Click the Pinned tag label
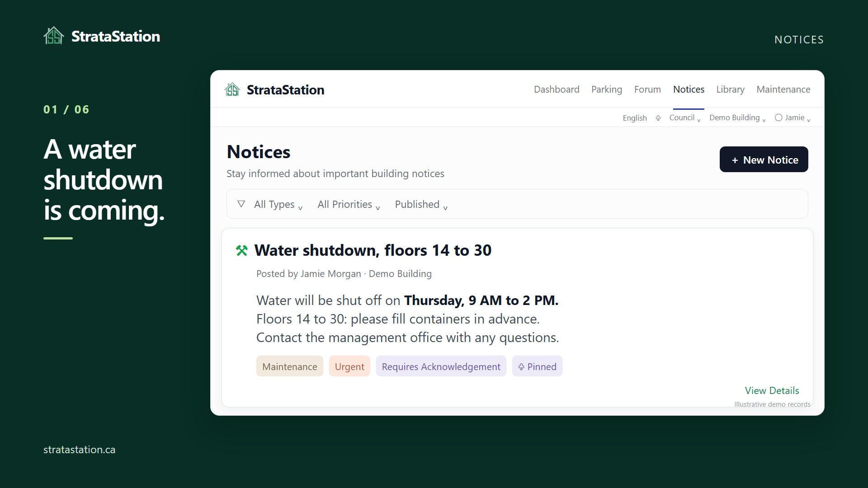The height and width of the screenshot is (488, 868). (542, 366)
